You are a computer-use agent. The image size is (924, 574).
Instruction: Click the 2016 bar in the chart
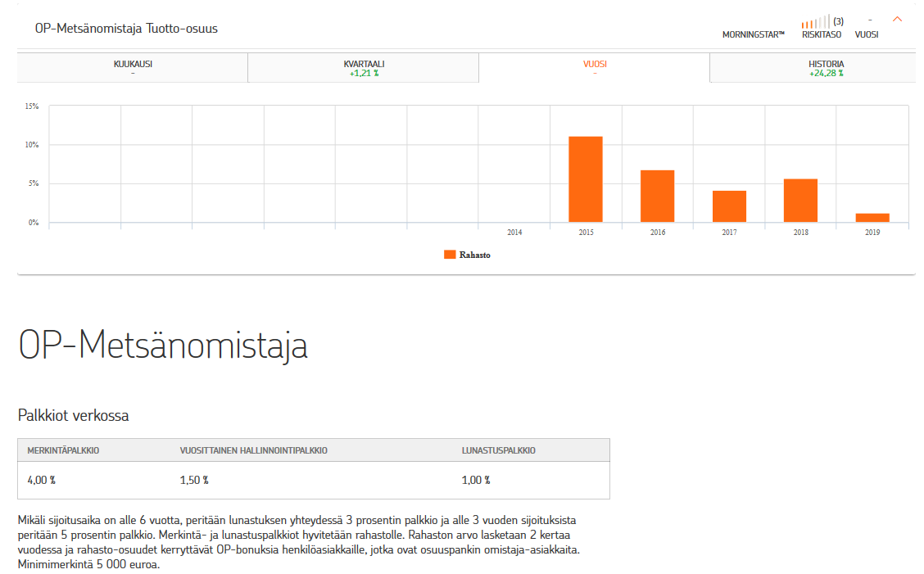point(657,196)
